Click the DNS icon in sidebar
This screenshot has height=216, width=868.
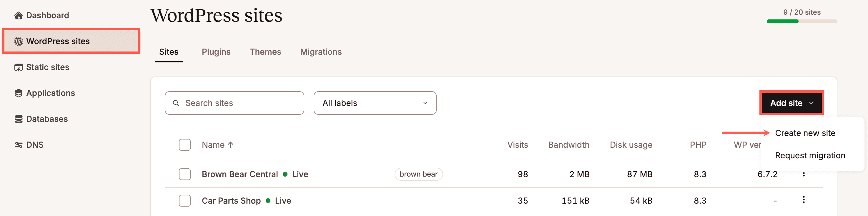[19, 145]
